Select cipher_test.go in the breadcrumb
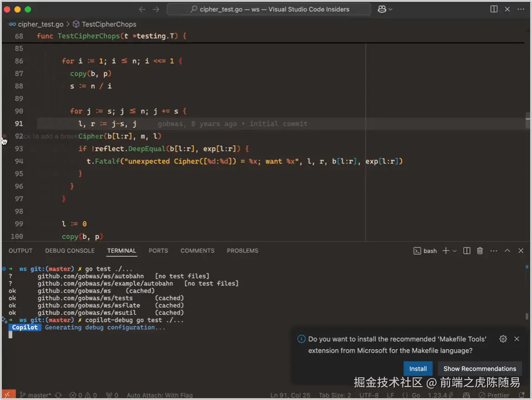 point(40,24)
